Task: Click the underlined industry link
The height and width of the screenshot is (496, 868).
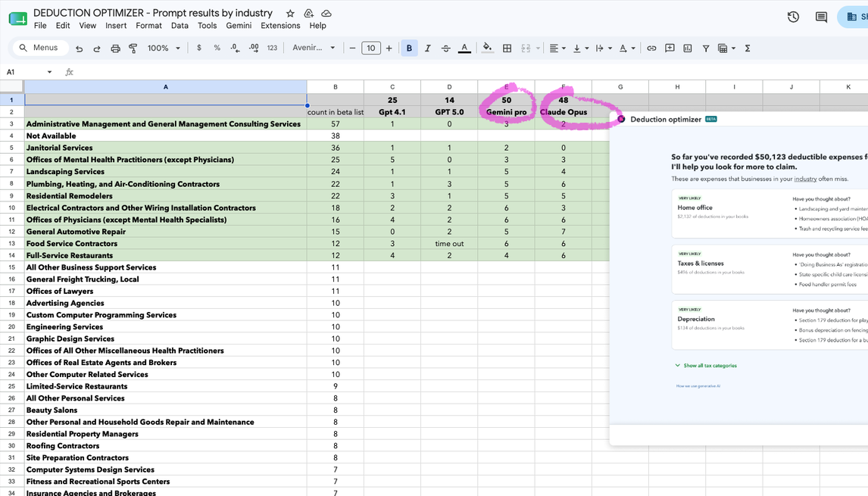Action: click(x=805, y=179)
